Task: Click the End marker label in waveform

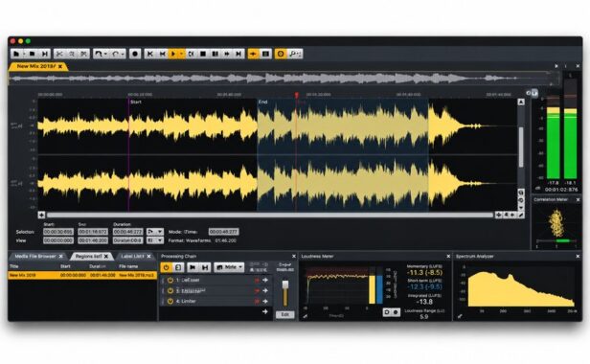Action: 262,102
